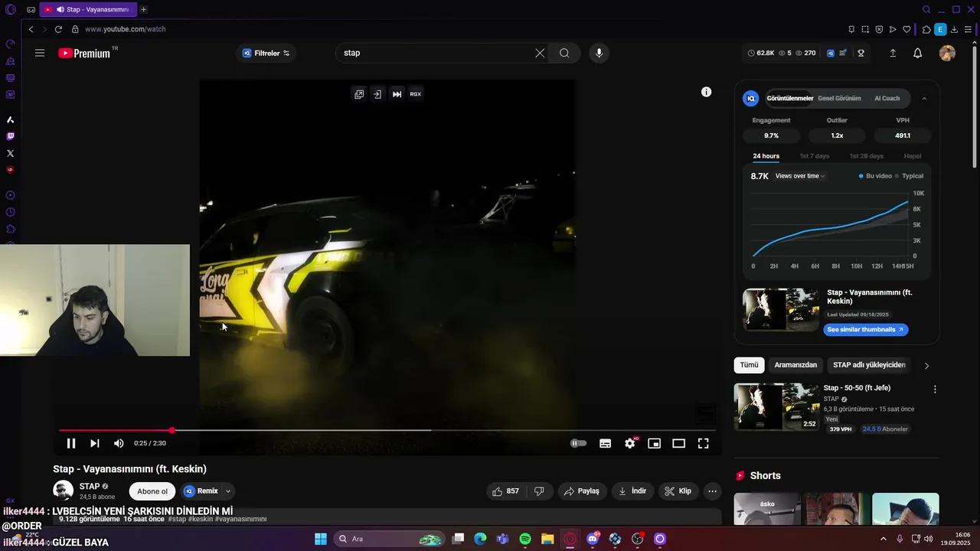Screen dimensions: 980x551
Task: Click the İndir download button
Action: [633, 491]
